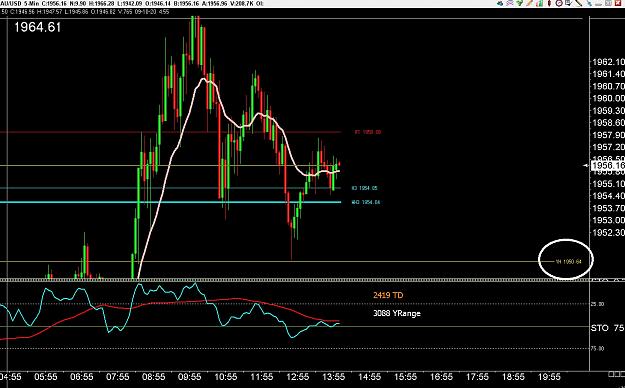The width and height of the screenshot is (625, 388).
Task: Click the 1958.60 price axis label
Action: coord(609,123)
